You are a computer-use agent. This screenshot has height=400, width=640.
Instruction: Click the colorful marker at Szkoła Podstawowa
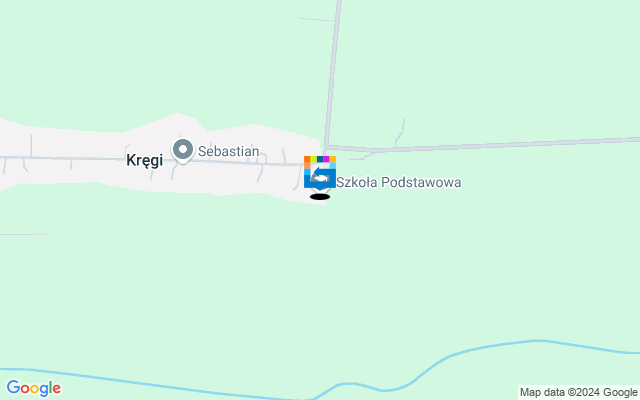tap(320, 172)
